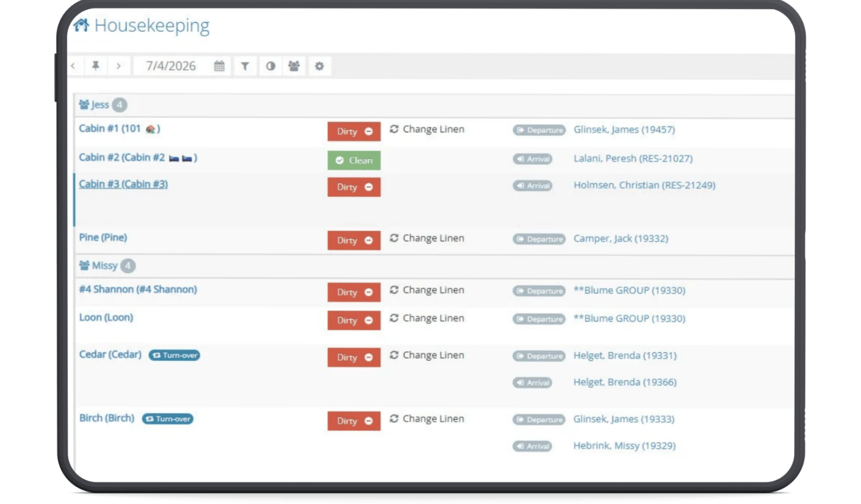Viewport: 861px width, 504px height.
Task: Click the count badge next to Jess
Action: coord(120,105)
